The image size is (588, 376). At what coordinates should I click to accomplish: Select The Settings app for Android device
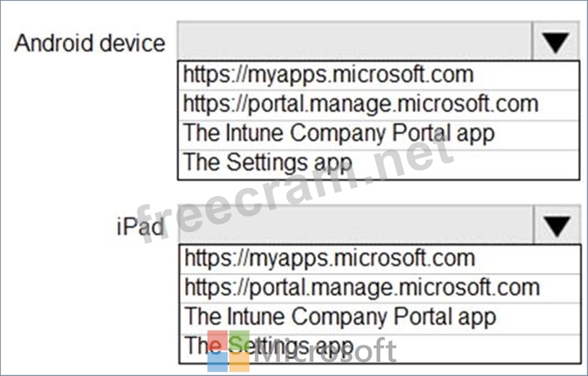(378, 164)
